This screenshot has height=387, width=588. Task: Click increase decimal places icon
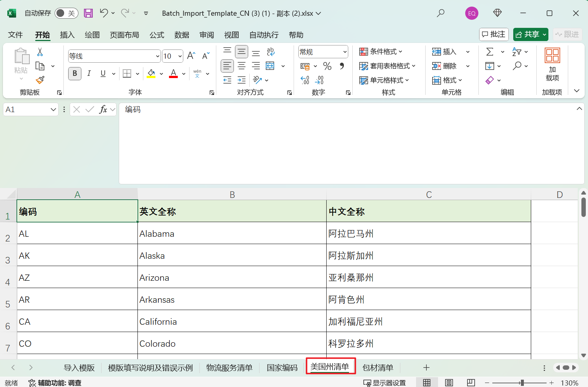tap(305, 80)
